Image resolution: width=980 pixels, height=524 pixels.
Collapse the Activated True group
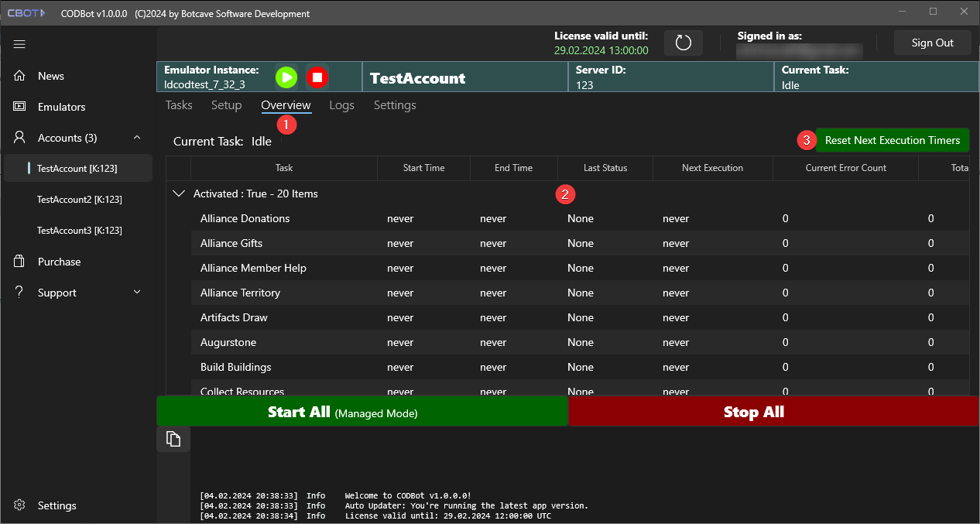(179, 194)
